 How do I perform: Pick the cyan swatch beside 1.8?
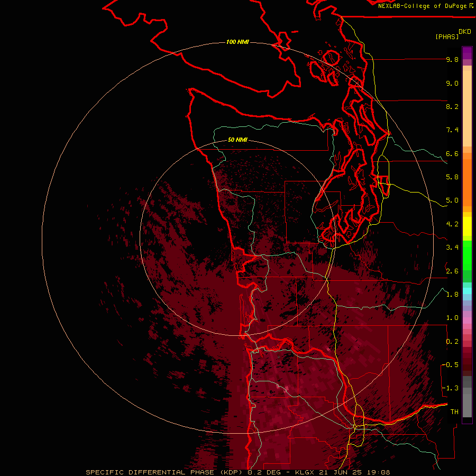(x=467, y=291)
